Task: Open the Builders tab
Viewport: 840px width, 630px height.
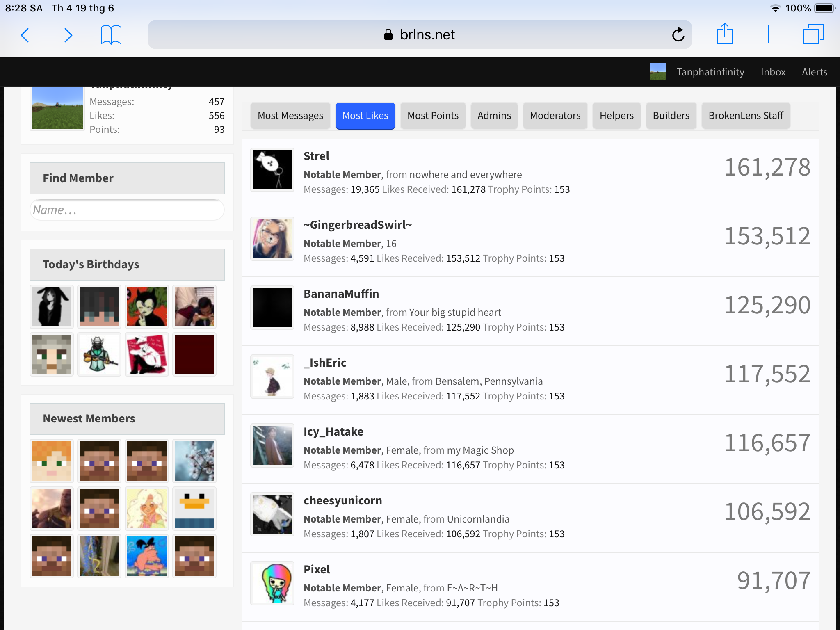Action: pos(671,116)
